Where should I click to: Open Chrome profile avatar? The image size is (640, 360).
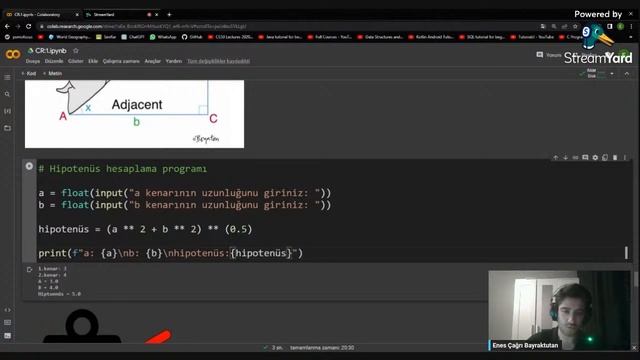click(x=620, y=26)
